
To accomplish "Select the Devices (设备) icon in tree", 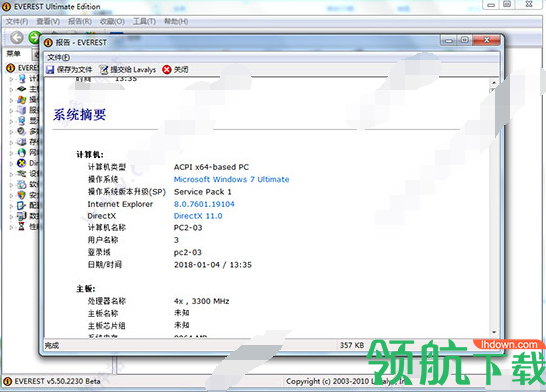I will [x=22, y=173].
